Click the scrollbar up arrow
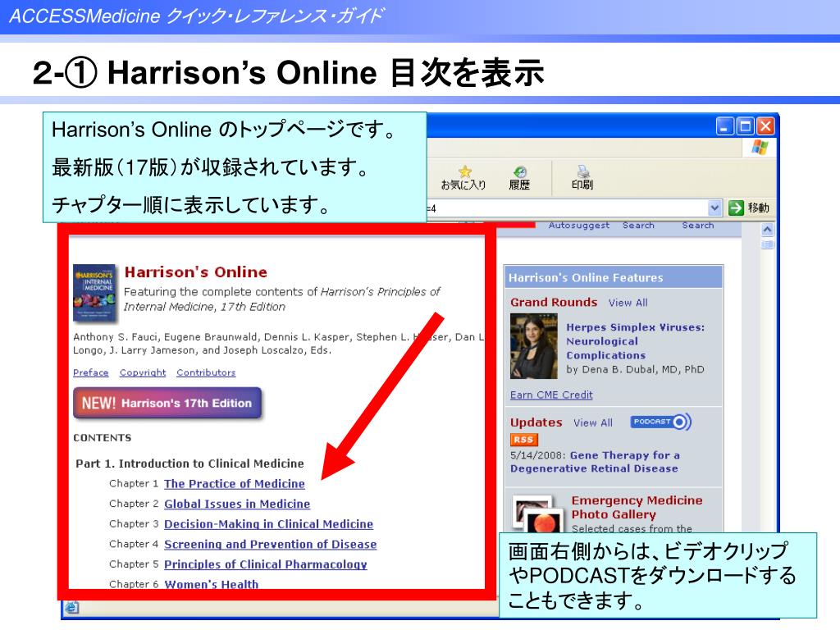 pyautogui.click(x=767, y=230)
